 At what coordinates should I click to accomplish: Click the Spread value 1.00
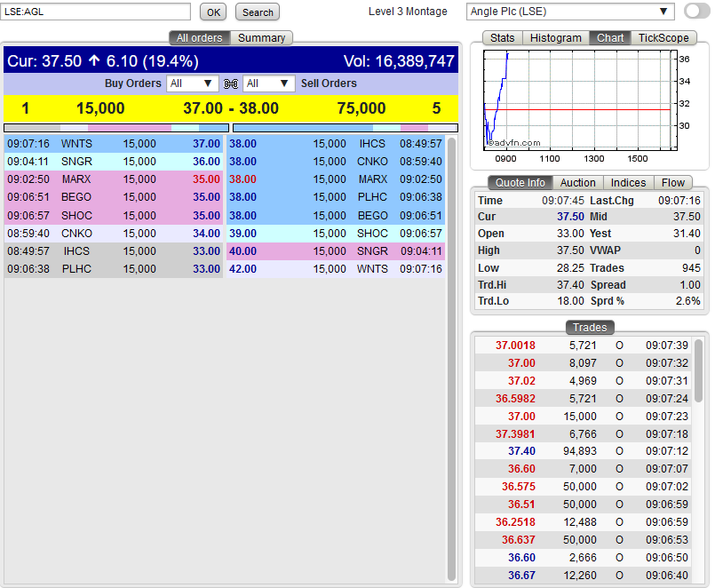click(x=690, y=285)
